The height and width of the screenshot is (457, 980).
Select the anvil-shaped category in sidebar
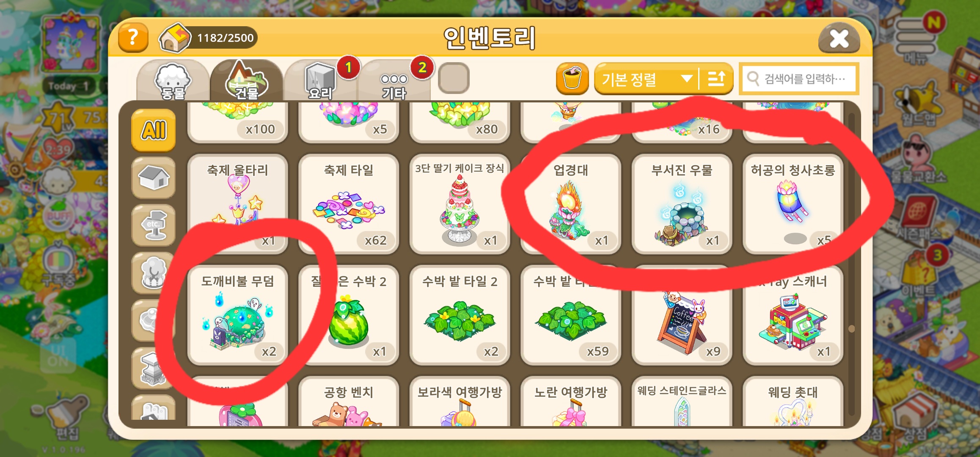pos(153,368)
